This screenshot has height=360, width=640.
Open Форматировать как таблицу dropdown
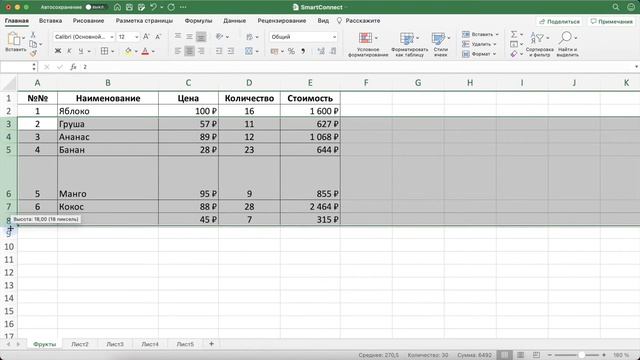tap(409, 44)
